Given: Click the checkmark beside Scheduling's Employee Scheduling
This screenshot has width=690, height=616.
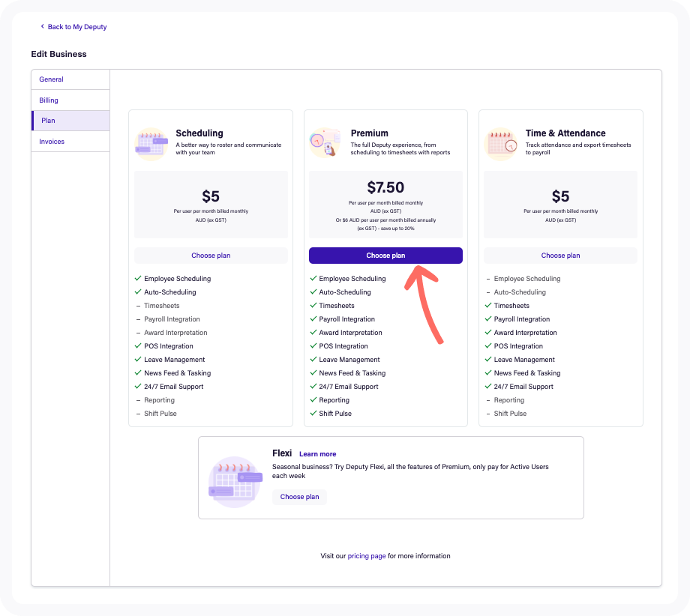Looking at the screenshot, I should tap(138, 278).
